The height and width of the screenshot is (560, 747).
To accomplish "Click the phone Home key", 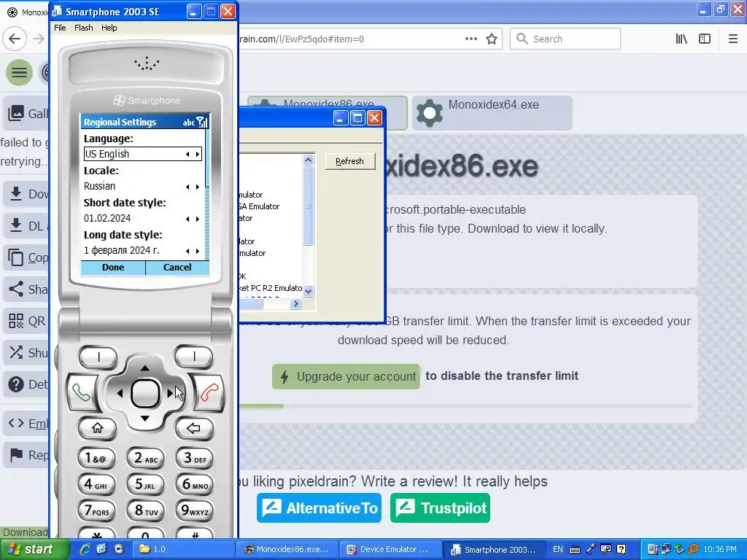I will (x=97, y=428).
